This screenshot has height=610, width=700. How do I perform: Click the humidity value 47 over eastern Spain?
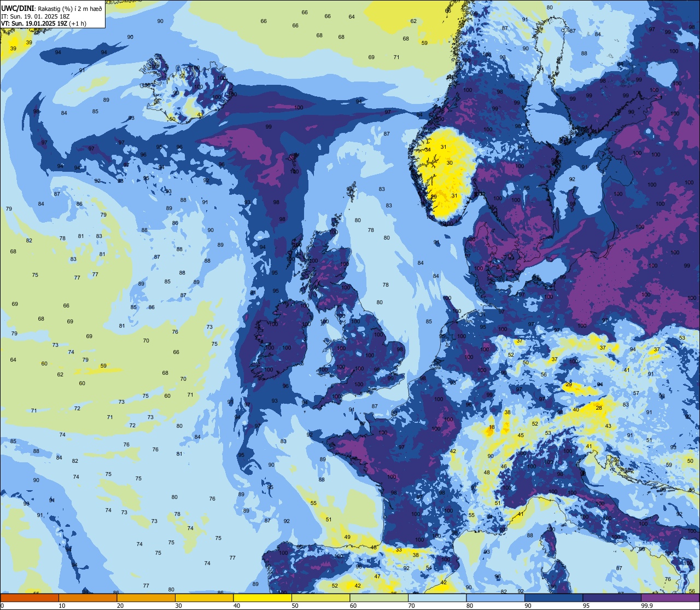coord(377,577)
